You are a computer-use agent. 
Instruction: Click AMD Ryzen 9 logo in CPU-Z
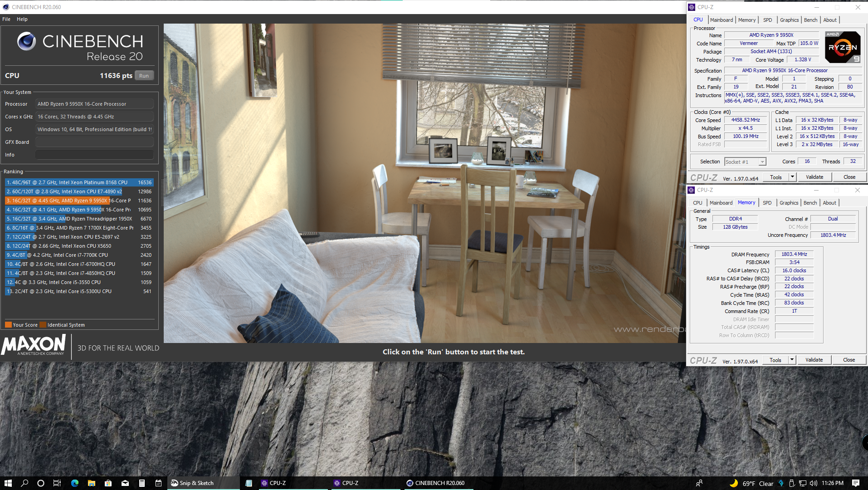(x=843, y=47)
